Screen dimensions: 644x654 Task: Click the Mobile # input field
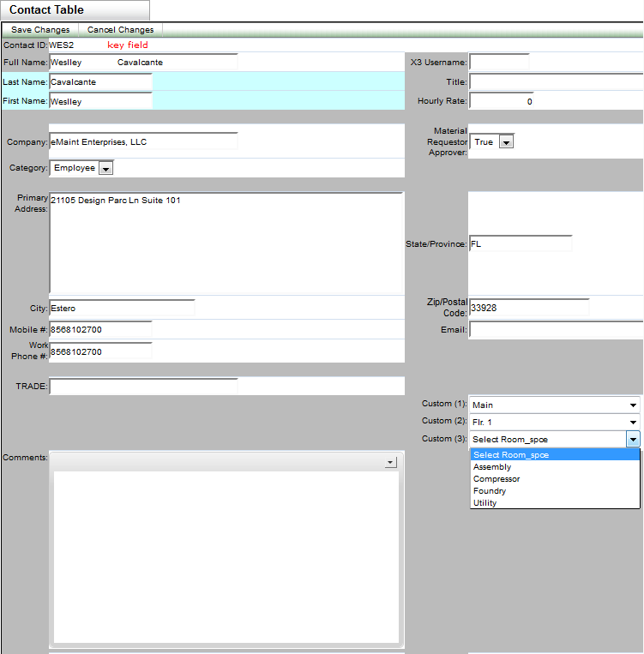point(100,329)
